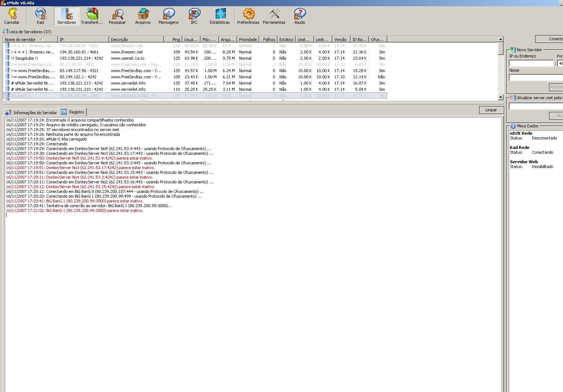This screenshot has width=563, height=392.
Task: Open Preferências gear icon
Action: coord(248,16)
